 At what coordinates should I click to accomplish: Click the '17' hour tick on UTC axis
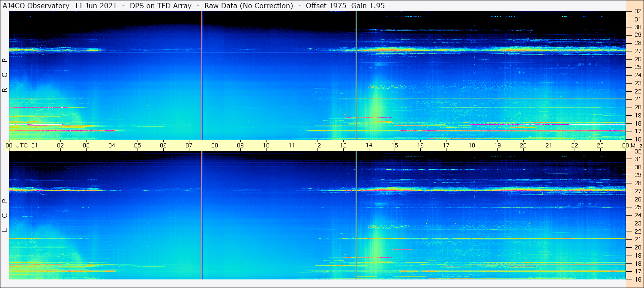click(x=446, y=145)
